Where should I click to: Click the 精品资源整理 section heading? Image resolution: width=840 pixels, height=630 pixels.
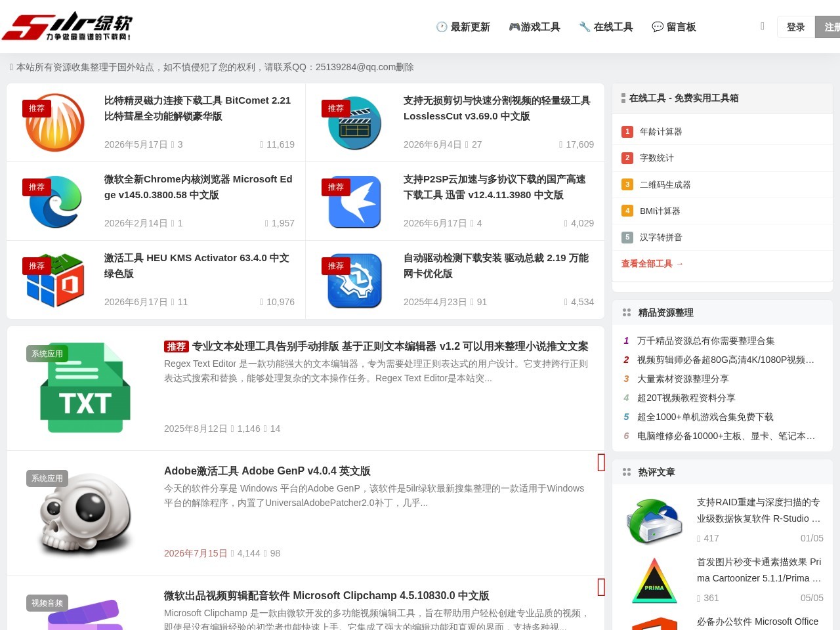pos(666,313)
